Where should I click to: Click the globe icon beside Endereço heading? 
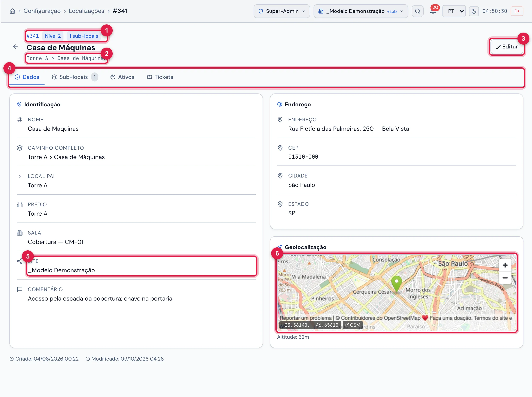click(x=280, y=104)
